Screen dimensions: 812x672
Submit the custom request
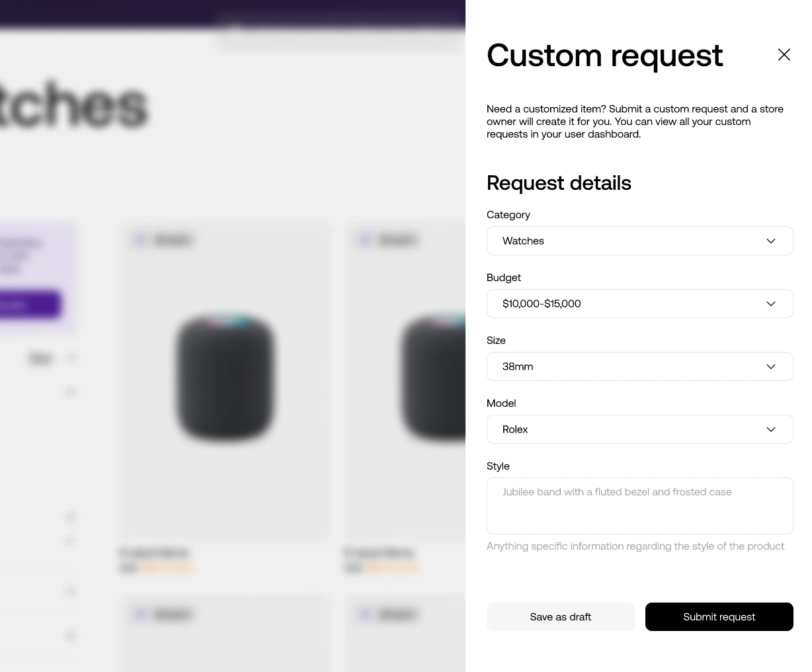point(719,616)
